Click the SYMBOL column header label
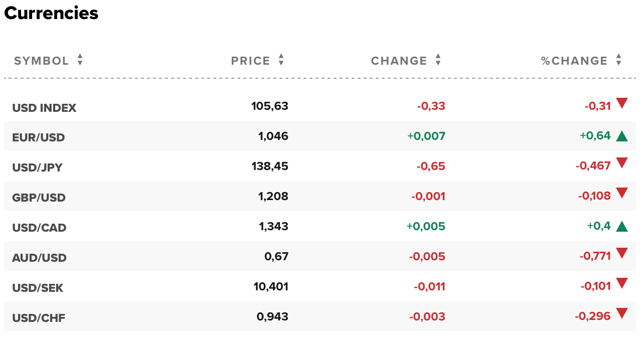This screenshot has height=344, width=644. (41, 60)
